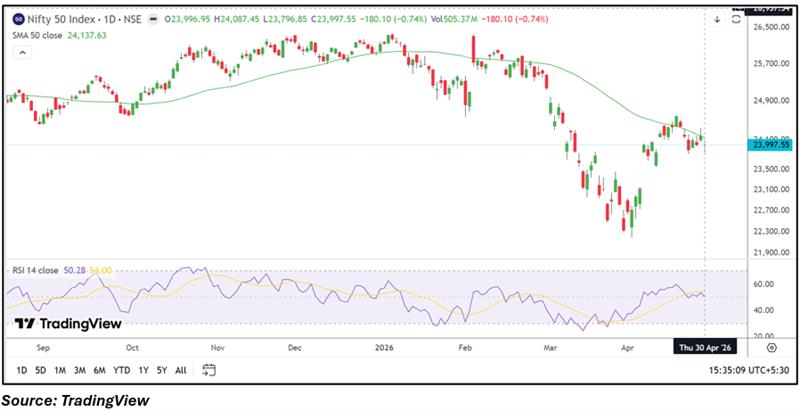
Task: Click the RSI 14 close indicator label
Action: pyautogui.click(x=35, y=270)
